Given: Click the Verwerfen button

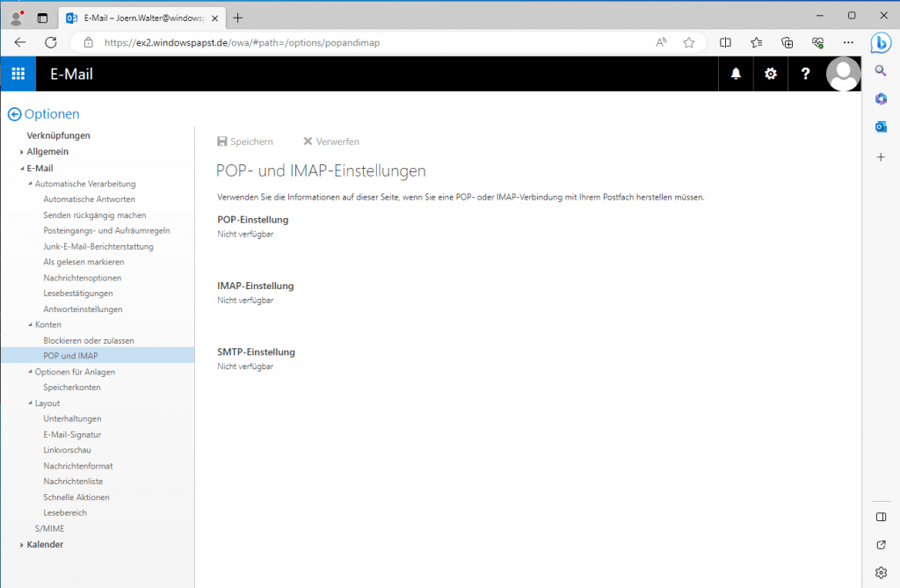Looking at the screenshot, I should (331, 142).
